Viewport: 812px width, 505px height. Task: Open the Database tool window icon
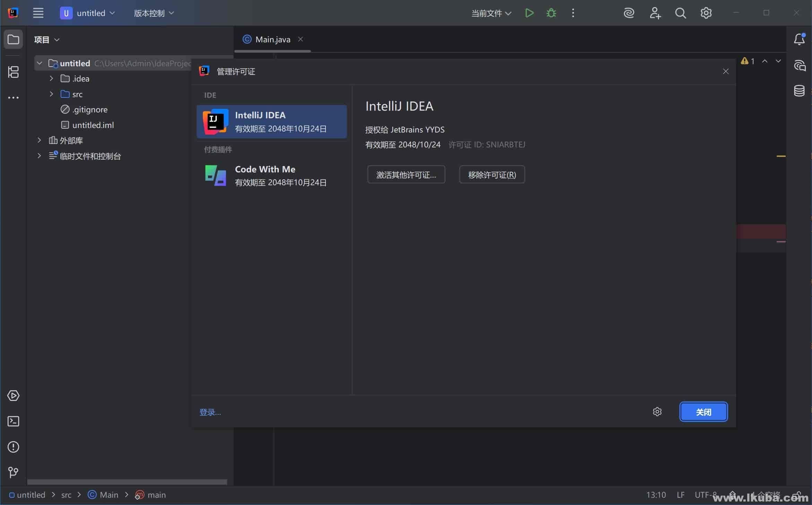coord(799,91)
